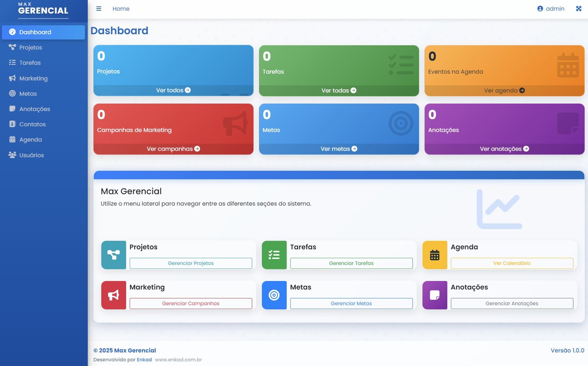The width and height of the screenshot is (588, 366).
Task: Toggle the hamburger sidebar menu
Action: point(98,9)
